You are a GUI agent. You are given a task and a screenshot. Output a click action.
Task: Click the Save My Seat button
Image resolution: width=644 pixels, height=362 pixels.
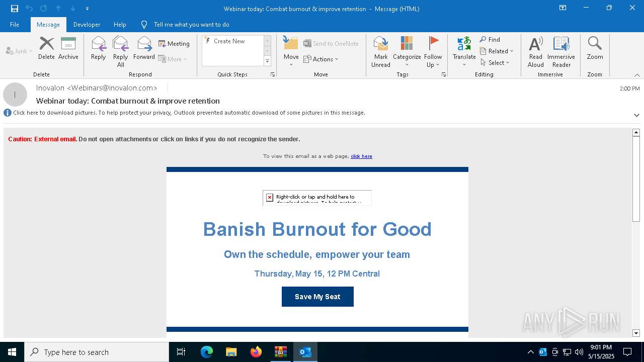[317, 297]
